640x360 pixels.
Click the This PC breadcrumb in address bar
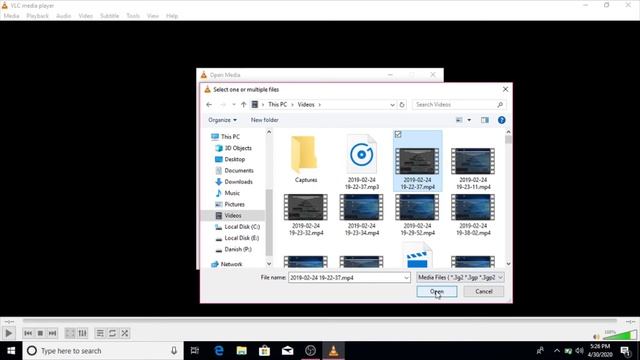tap(278, 104)
